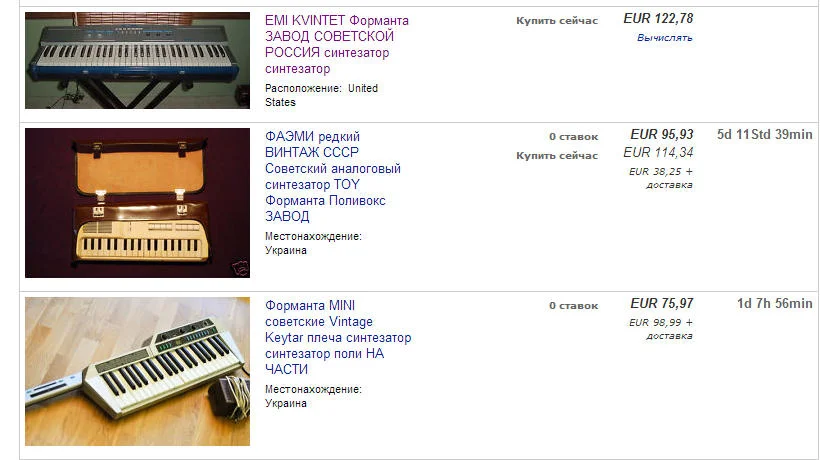Click the 1d 7h 56min time remaining
Image resolution: width=820 pixels, height=460 pixels.
click(774, 304)
